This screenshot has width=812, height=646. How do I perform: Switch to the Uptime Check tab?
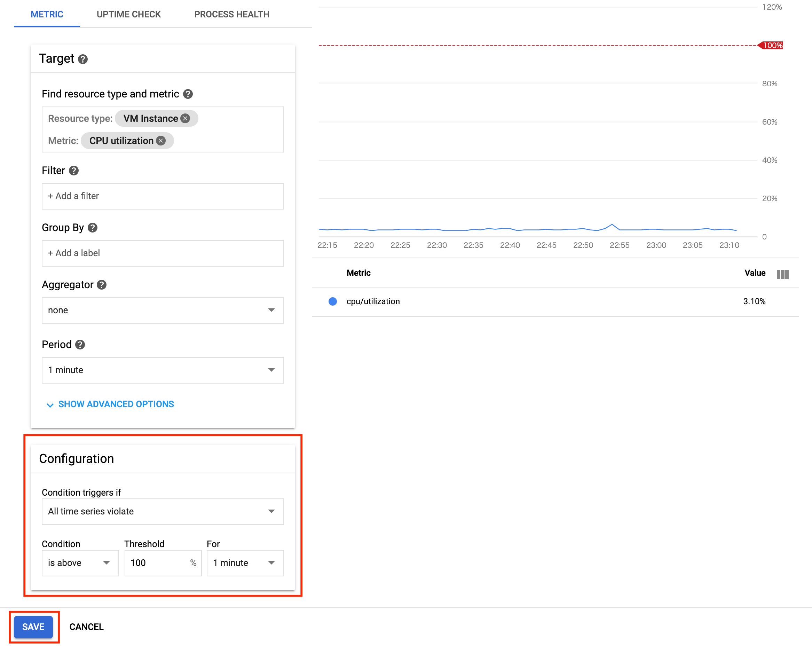tap(128, 14)
